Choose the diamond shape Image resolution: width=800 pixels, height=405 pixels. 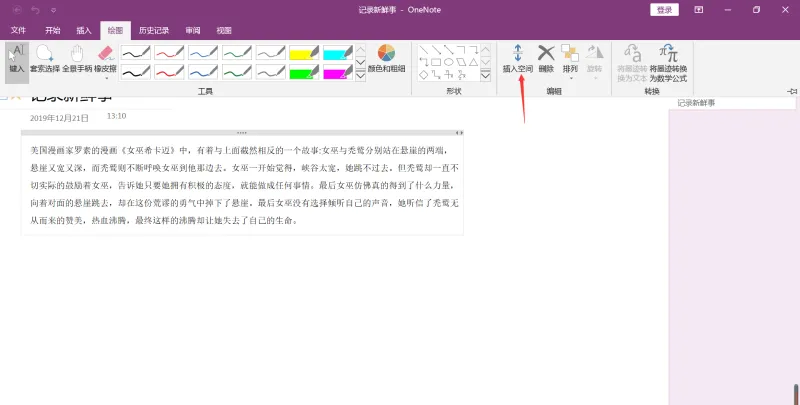423,74
